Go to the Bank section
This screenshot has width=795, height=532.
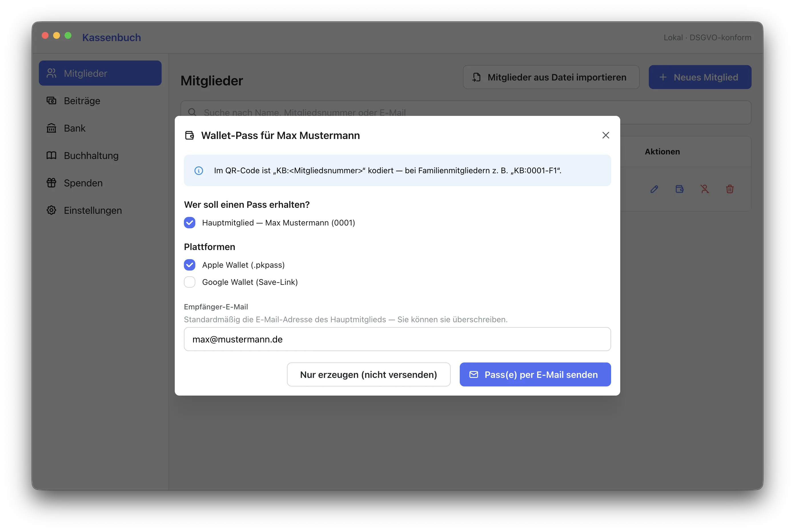100,128
